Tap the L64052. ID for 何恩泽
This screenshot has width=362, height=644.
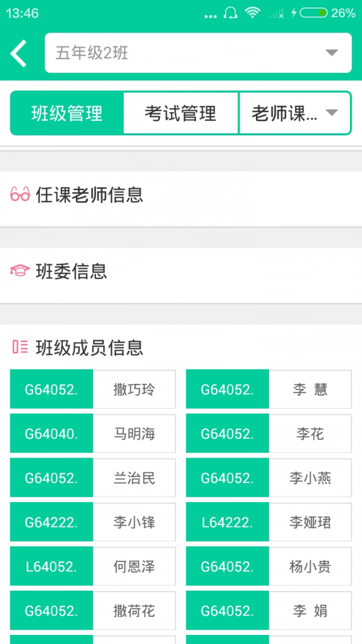pos(51,567)
